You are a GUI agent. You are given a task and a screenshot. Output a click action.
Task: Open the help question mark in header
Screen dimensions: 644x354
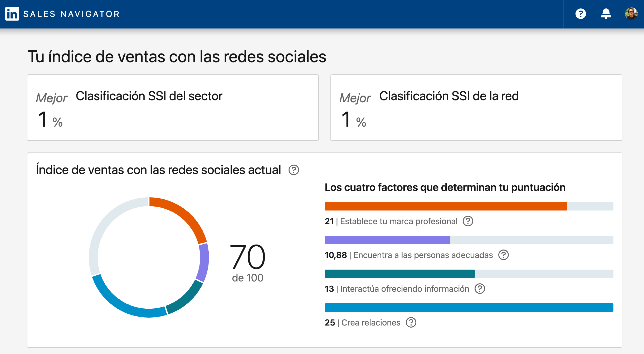click(580, 14)
